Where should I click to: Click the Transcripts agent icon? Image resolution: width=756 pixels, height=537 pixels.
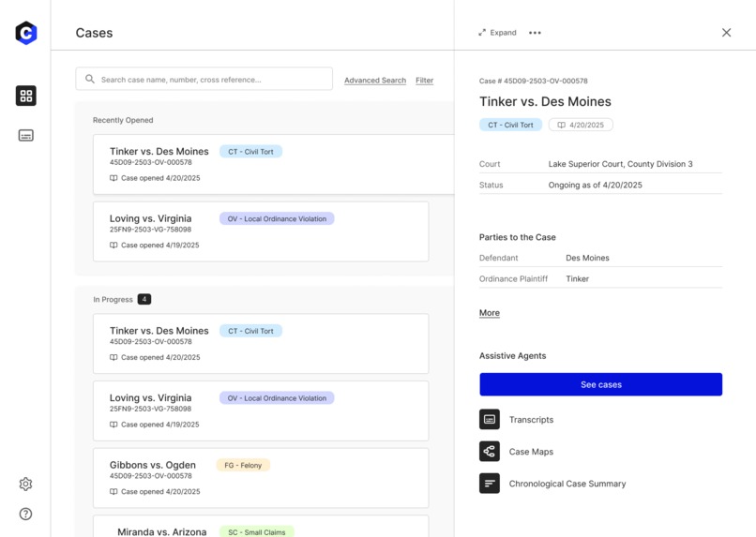[x=490, y=419]
